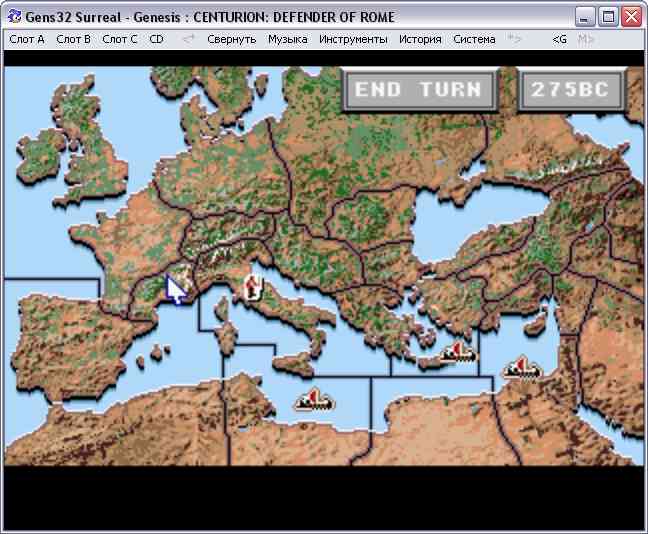Open the Слот A menu
This screenshot has height=534, width=648.
27,40
